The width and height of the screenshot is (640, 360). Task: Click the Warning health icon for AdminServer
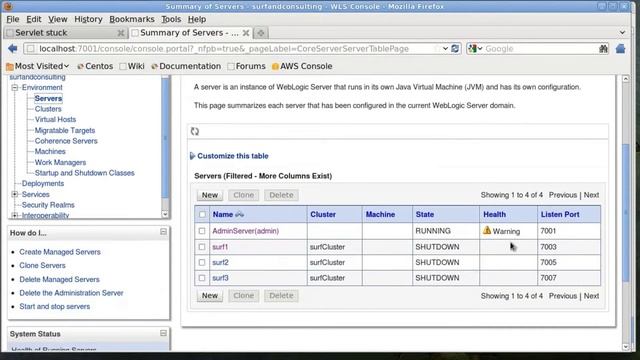click(487, 231)
